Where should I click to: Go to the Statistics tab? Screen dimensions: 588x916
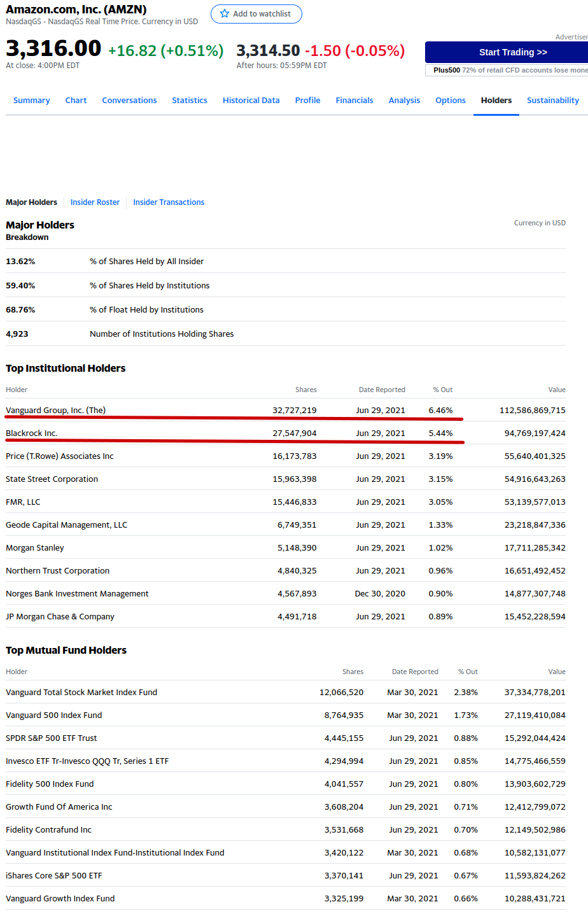[x=190, y=101]
